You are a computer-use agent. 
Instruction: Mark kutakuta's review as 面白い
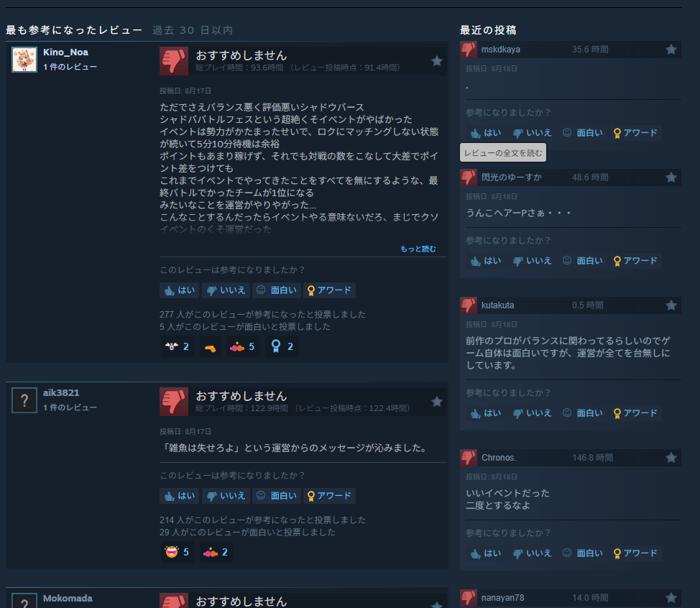[x=583, y=413]
